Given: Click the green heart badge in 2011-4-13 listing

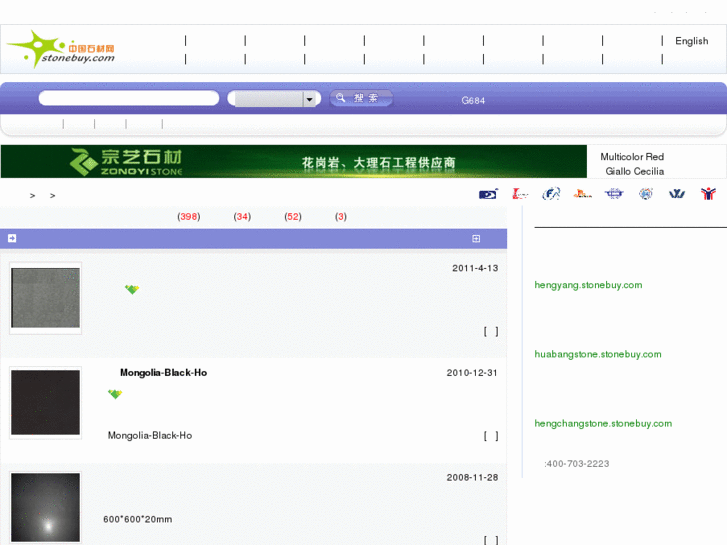Looking at the screenshot, I should click(x=131, y=289).
